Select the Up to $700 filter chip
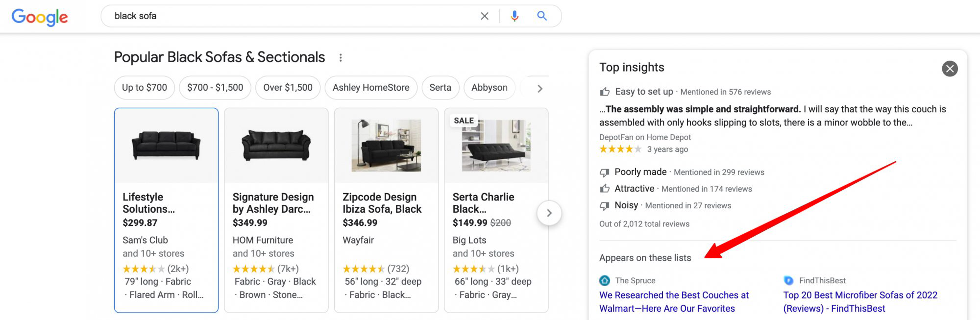980x320 pixels. click(x=144, y=88)
